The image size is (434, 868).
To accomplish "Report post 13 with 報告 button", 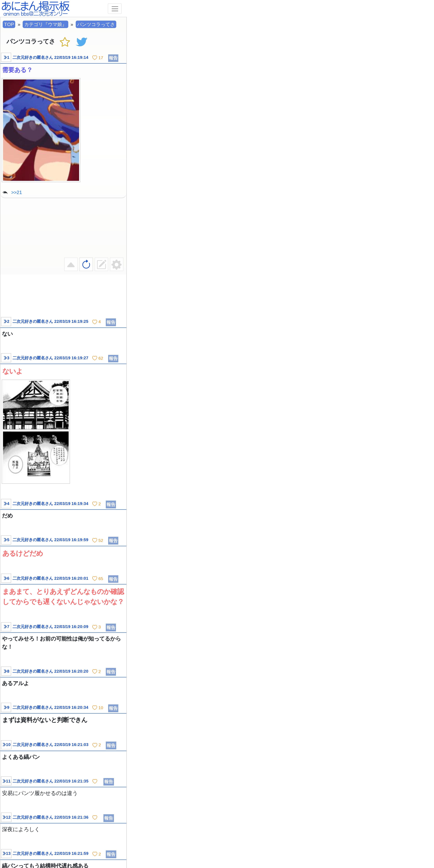I will pos(111,854).
